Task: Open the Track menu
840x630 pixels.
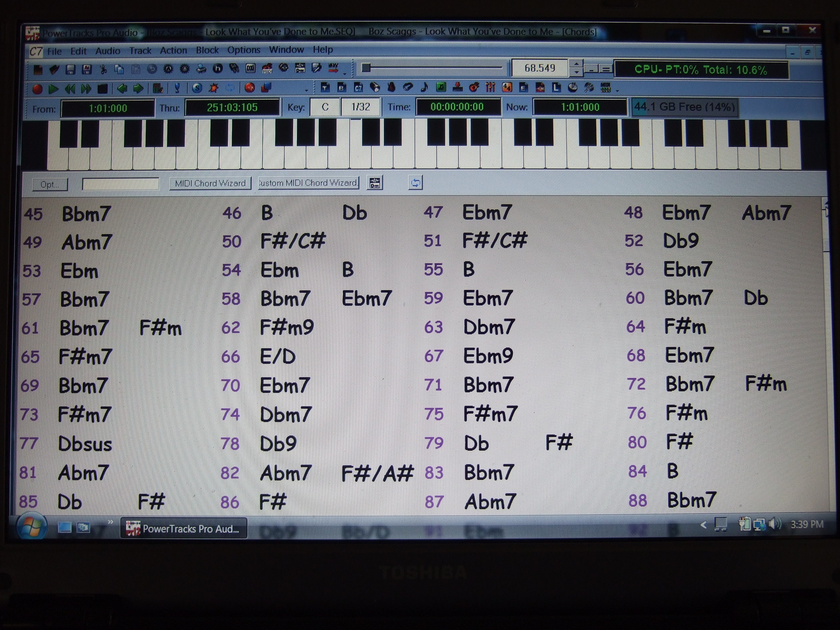Action: 140,50
